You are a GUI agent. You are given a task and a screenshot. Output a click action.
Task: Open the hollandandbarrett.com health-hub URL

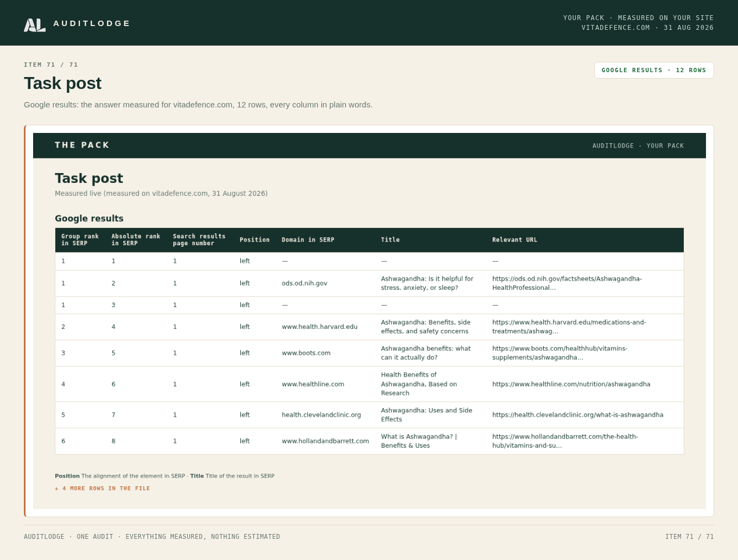565,441
